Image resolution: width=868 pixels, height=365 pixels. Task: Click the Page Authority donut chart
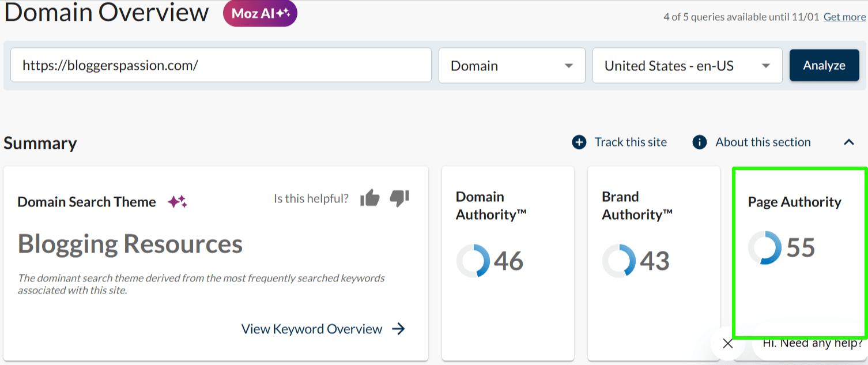coord(765,248)
